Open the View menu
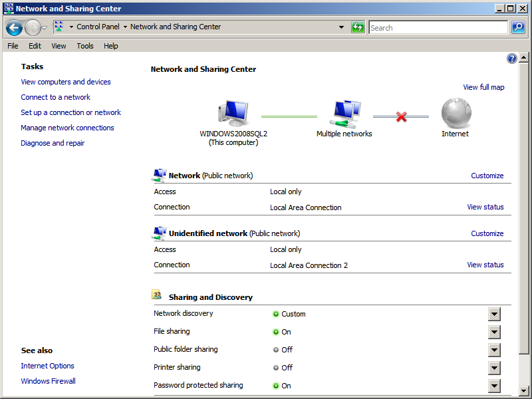Screen dimensions: 532x399 point(59,46)
